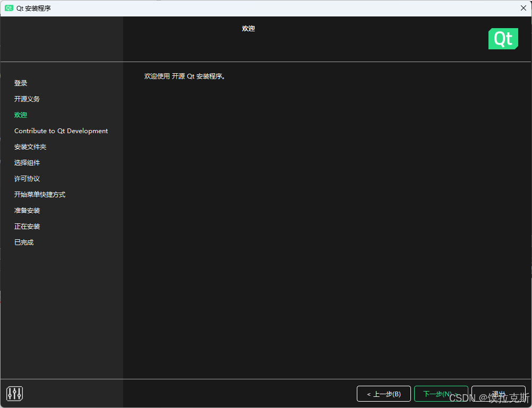Click the Qt 安装程序 window title
This screenshot has width=532, height=408.
(33, 8)
